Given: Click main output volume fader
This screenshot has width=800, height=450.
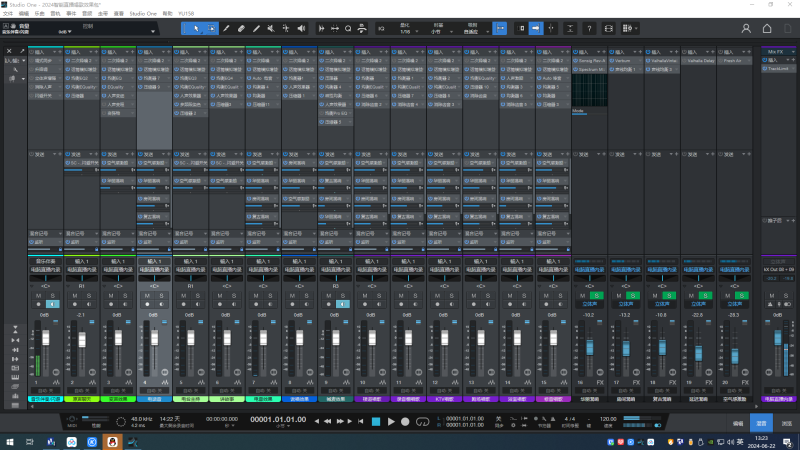Looking at the screenshot, I should [778, 337].
